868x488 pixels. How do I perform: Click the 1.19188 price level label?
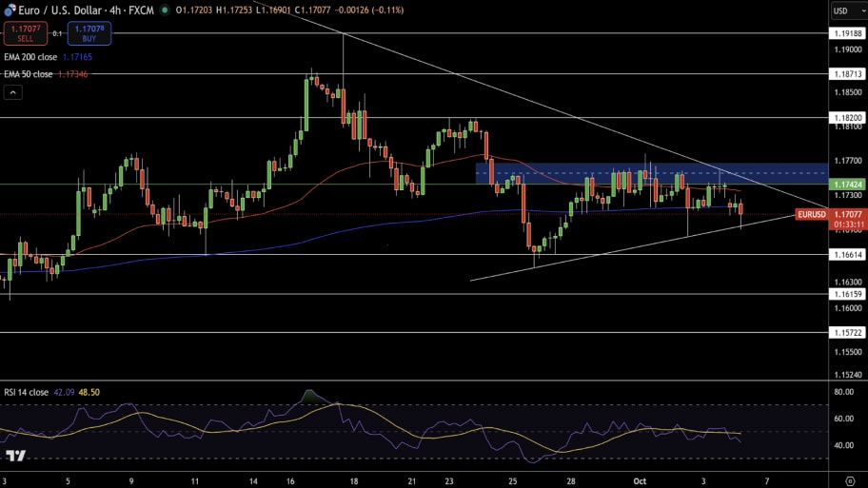847,33
